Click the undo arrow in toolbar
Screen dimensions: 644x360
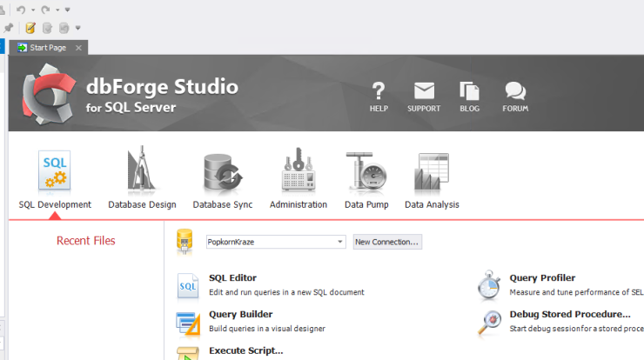[x=21, y=10]
